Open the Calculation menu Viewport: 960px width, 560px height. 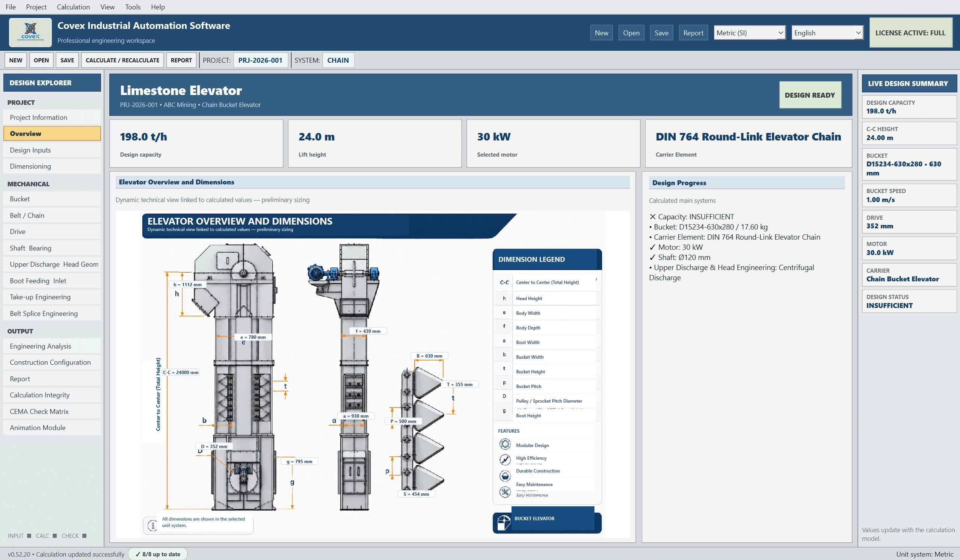(x=73, y=7)
